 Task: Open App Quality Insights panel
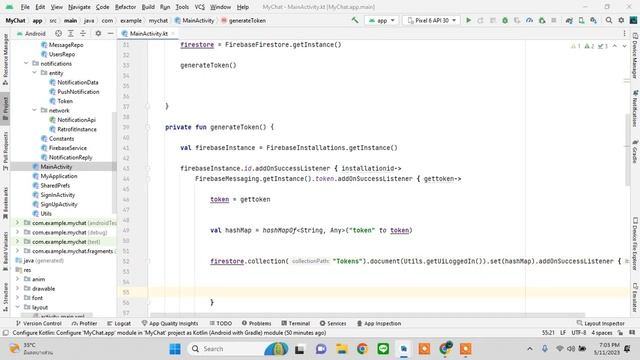(x=170, y=323)
